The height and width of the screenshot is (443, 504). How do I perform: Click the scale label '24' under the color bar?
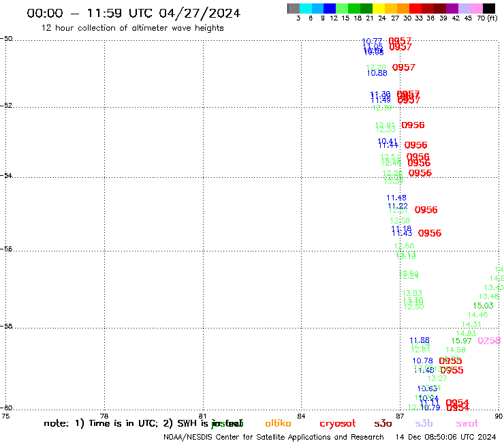382,18
